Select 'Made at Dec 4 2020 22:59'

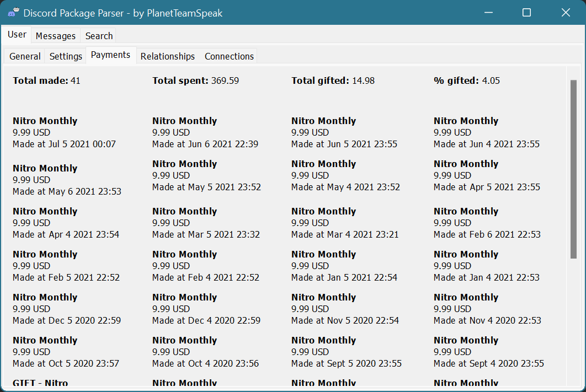pos(206,320)
